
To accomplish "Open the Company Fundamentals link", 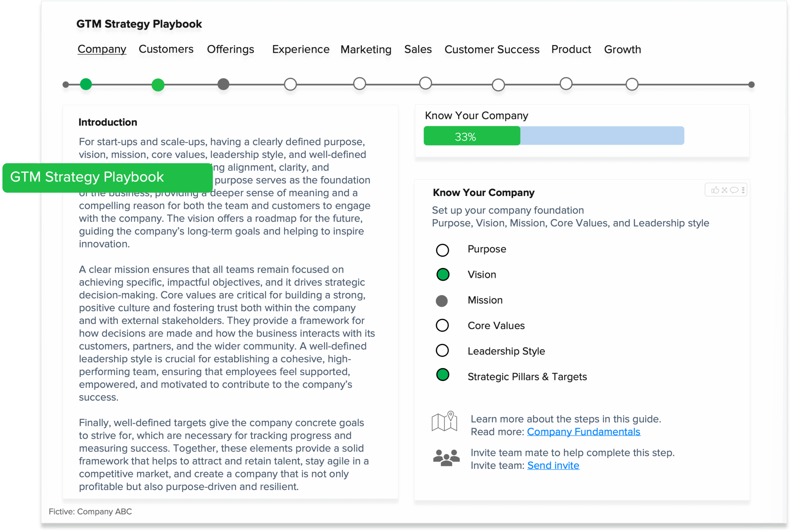I will point(583,432).
